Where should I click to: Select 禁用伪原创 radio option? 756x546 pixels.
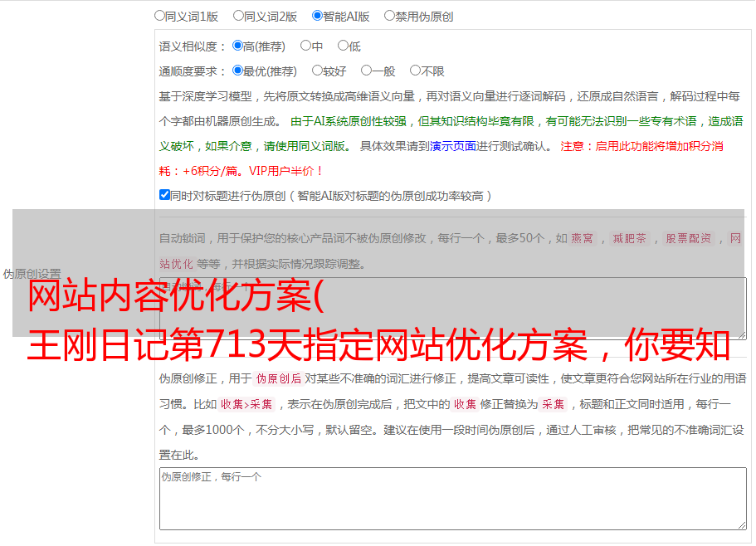coord(389,16)
